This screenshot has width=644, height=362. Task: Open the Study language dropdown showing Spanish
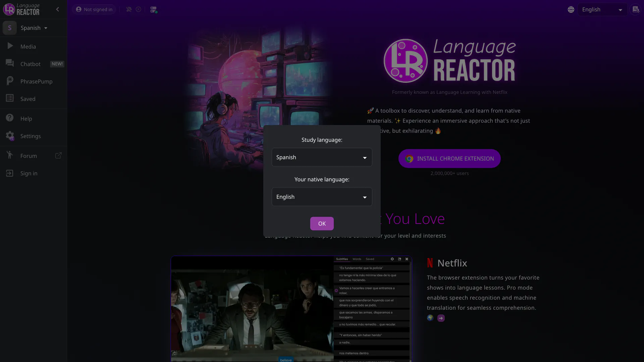pyautogui.click(x=322, y=157)
